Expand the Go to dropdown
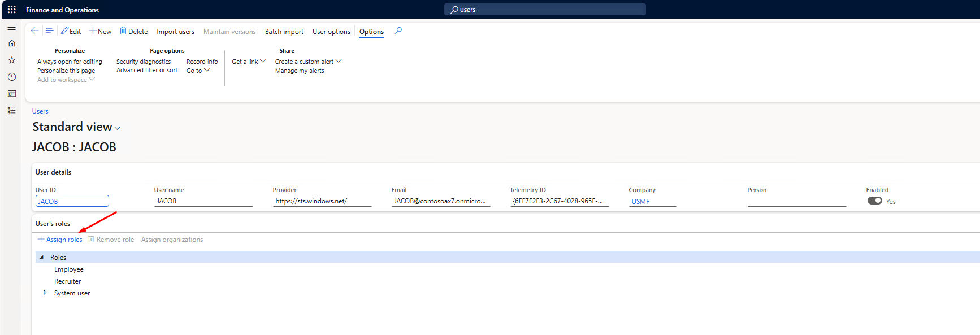The width and height of the screenshot is (980, 335). (x=198, y=71)
